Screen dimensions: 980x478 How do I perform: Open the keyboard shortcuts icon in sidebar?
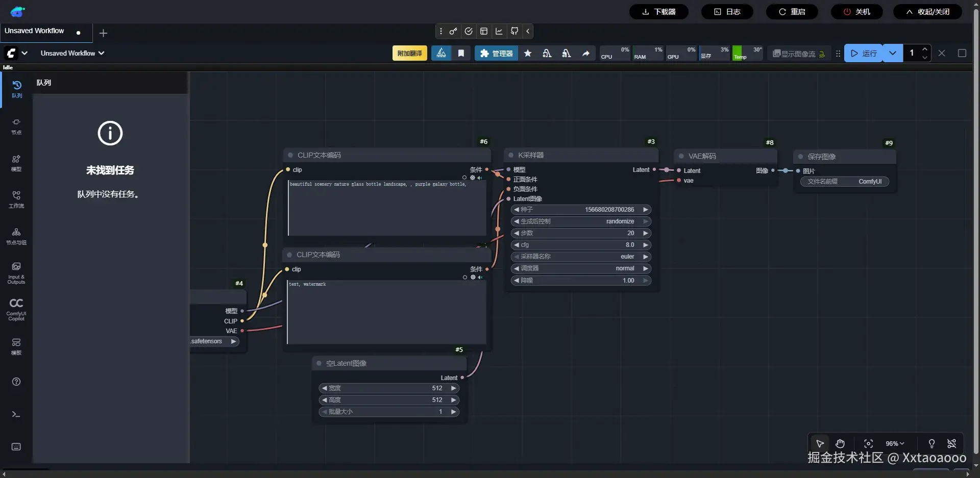[x=16, y=447]
